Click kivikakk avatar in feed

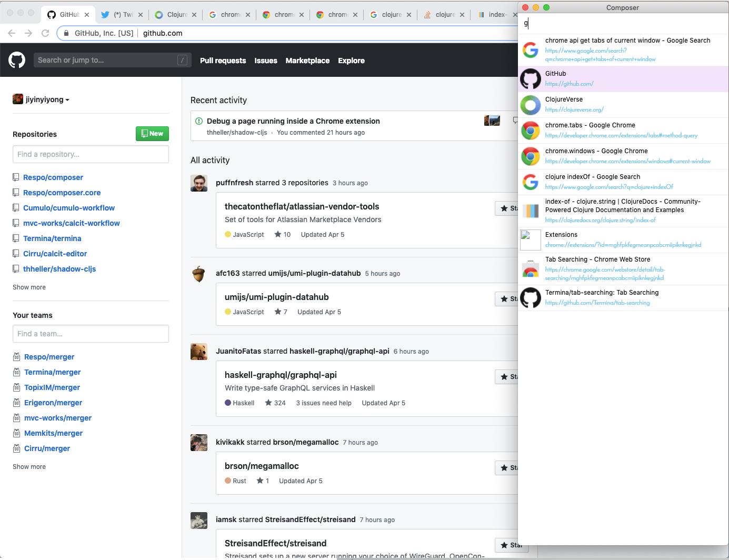tap(199, 443)
